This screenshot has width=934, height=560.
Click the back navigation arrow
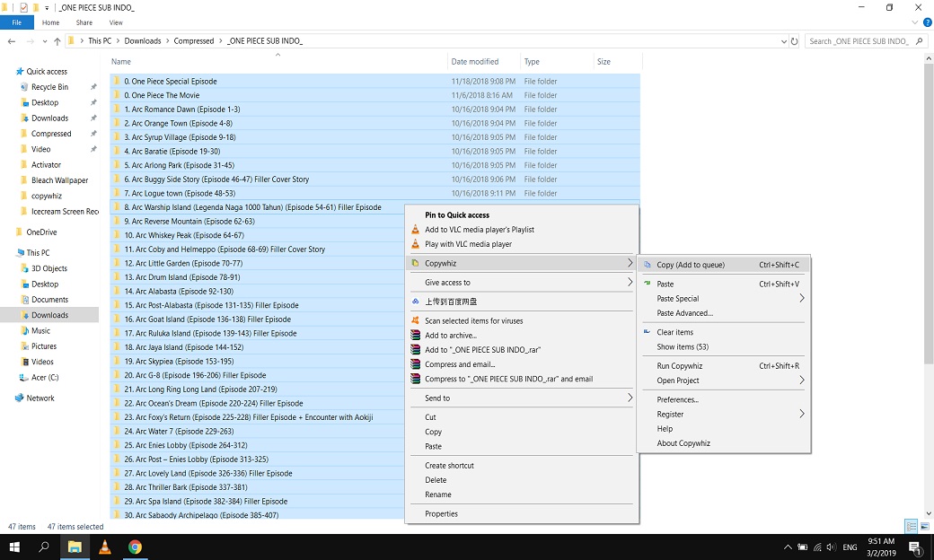click(11, 41)
